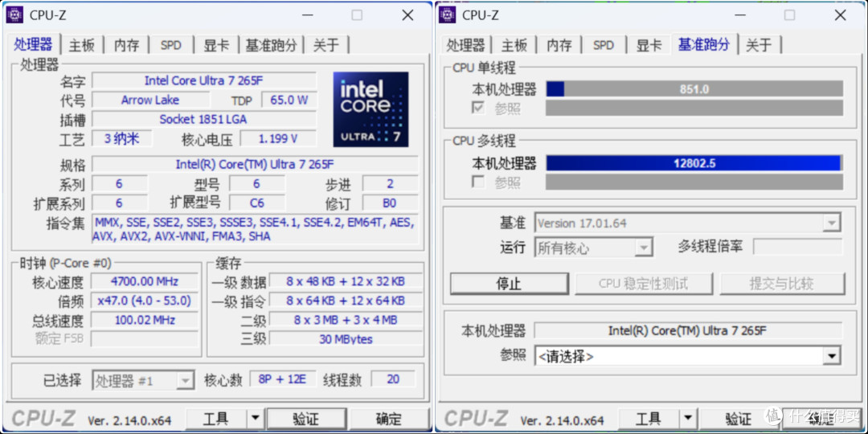Toggle 参照 checkbox under CPU 单线程
The image size is (868, 434).
tap(478, 108)
